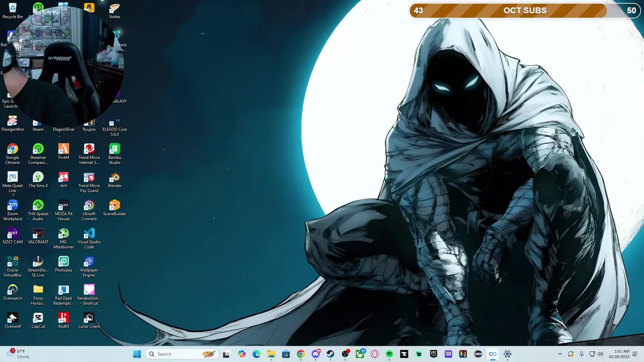Open Oracle VirtualBox desktop icon
This screenshot has width=644, height=362.
(13, 266)
